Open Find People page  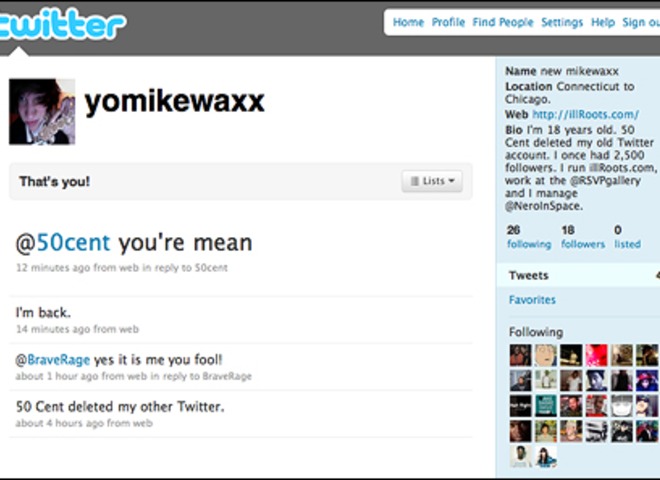click(x=503, y=22)
